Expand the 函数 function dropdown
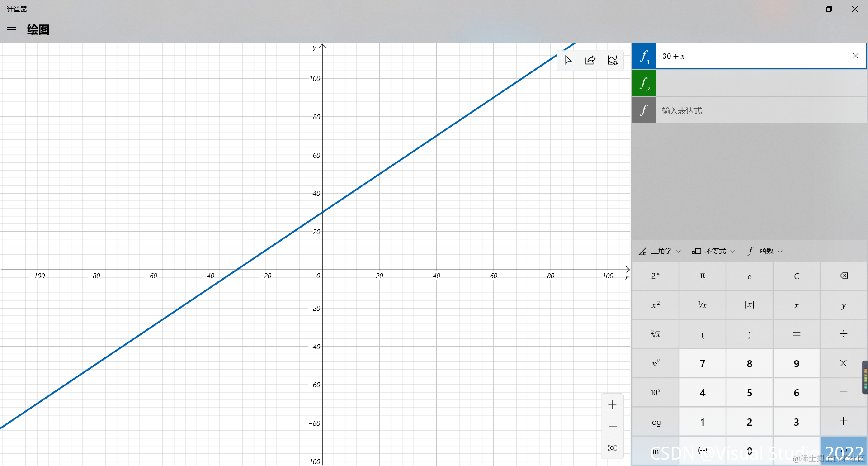Viewport: 868px width, 466px height. pyautogui.click(x=765, y=251)
